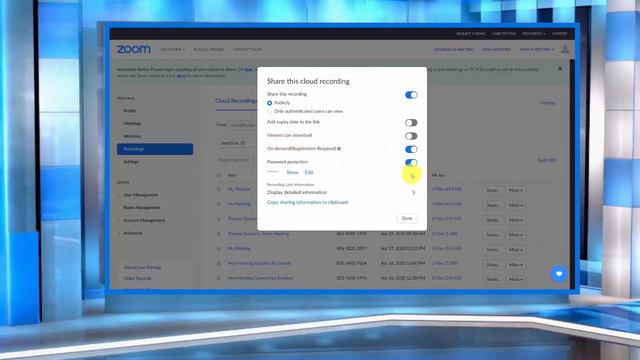Select Only authenticated users can view
The height and width of the screenshot is (360, 640).
tap(269, 111)
